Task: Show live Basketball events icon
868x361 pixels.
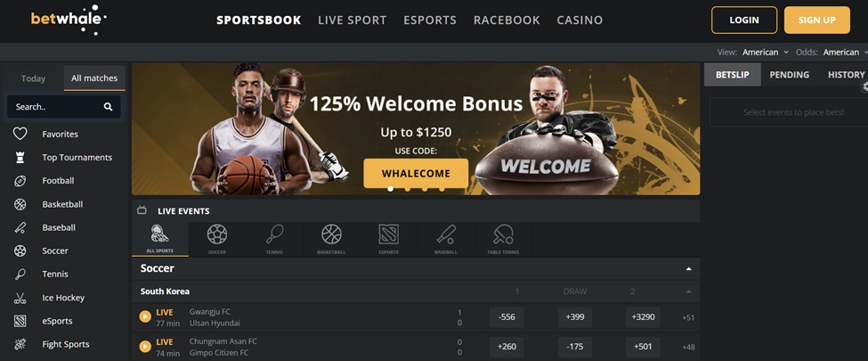Action: point(331,234)
